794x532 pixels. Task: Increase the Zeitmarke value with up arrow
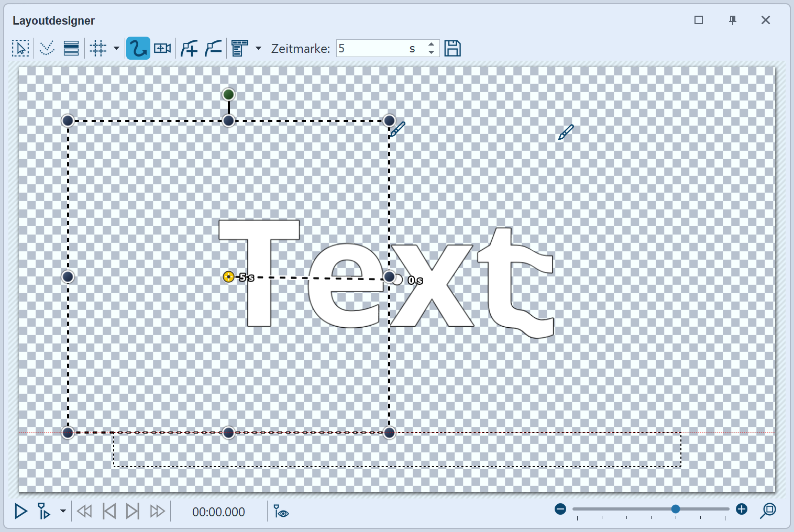(431, 45)
